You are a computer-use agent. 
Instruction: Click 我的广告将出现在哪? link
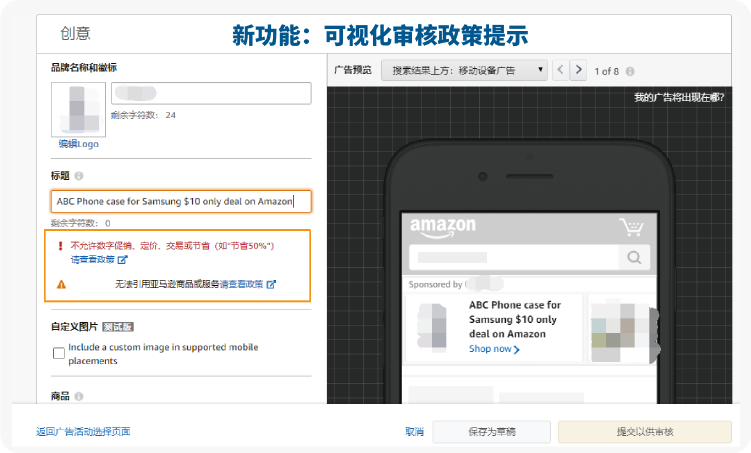pyautogui.click(x=679, y=98)
